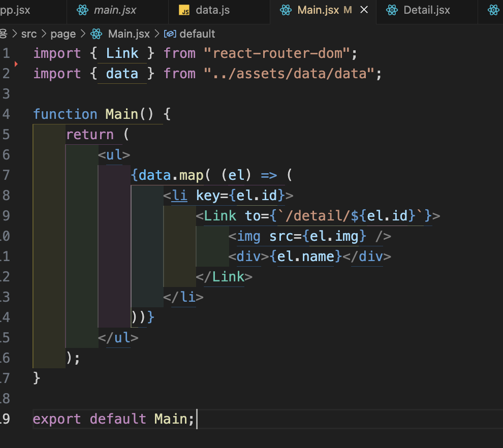Click the Main function name on line 4
Image resolution: width=503 pixels, height=448 pixels.
pyautogui.click(x=121, y=114)
